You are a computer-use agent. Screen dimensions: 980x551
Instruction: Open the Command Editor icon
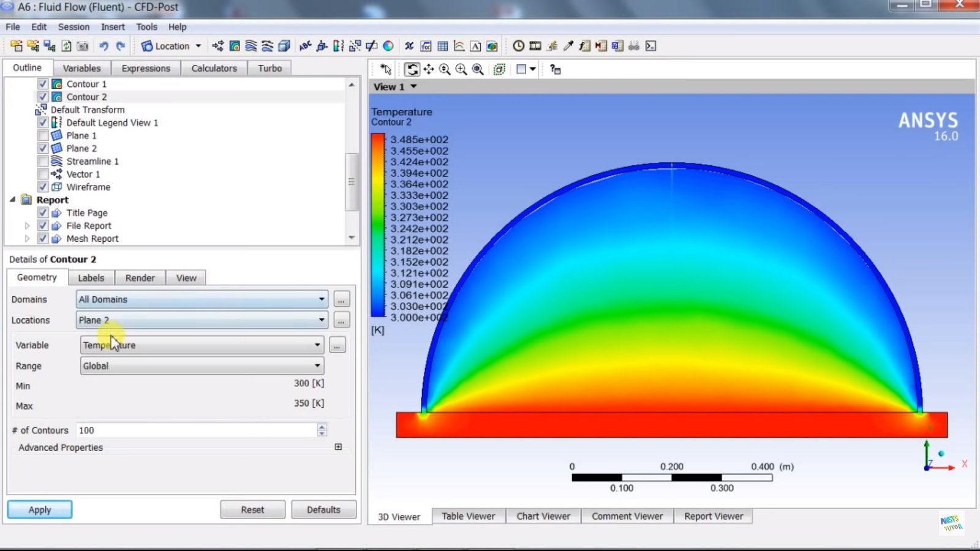[x=650, y=46]
